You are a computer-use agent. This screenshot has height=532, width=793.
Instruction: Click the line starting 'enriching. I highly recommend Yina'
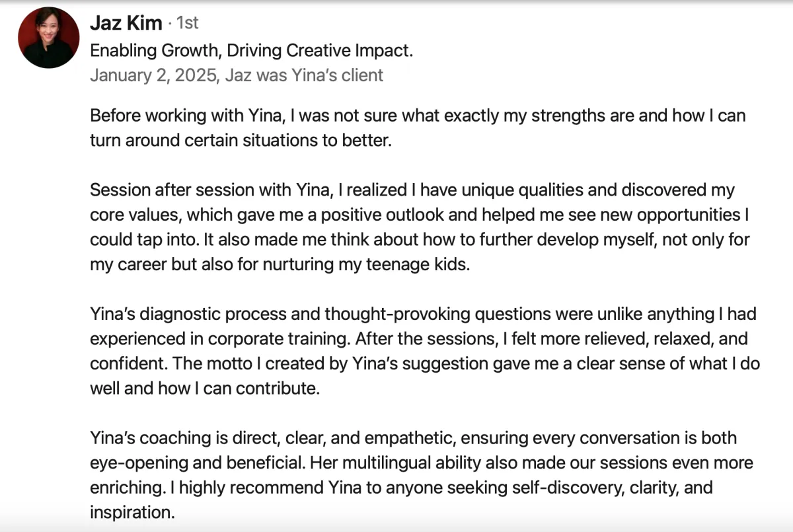point(402,488)
